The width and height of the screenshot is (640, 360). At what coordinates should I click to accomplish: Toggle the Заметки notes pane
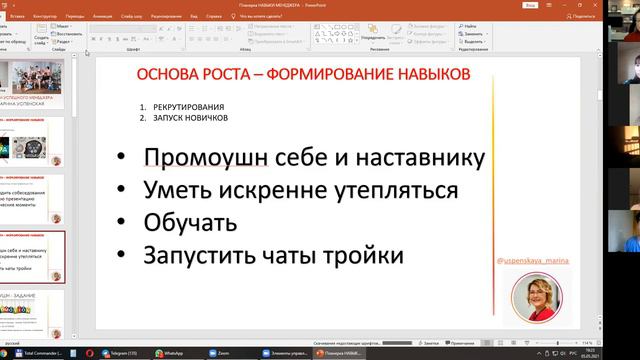429,343
